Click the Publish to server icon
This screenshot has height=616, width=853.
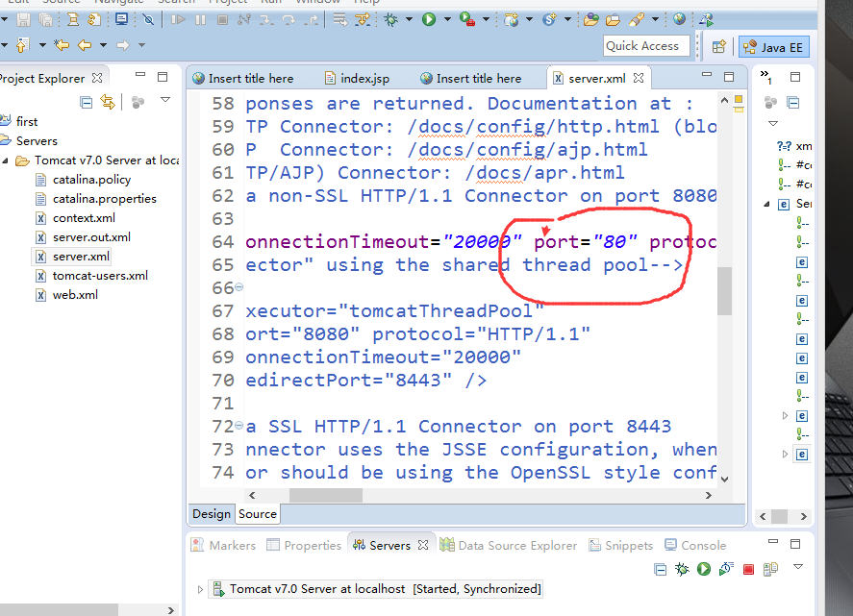click(770, 569)
